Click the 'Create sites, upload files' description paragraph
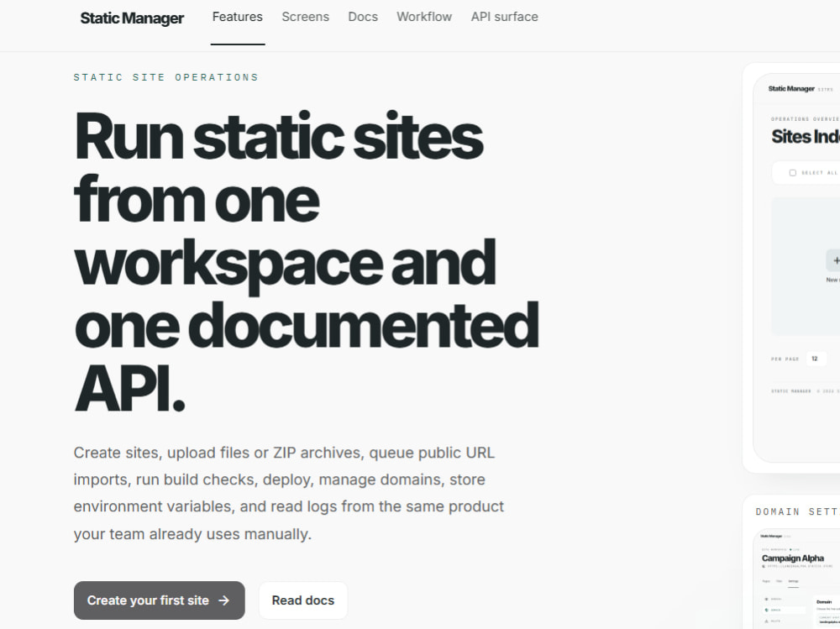 (289, 493)
